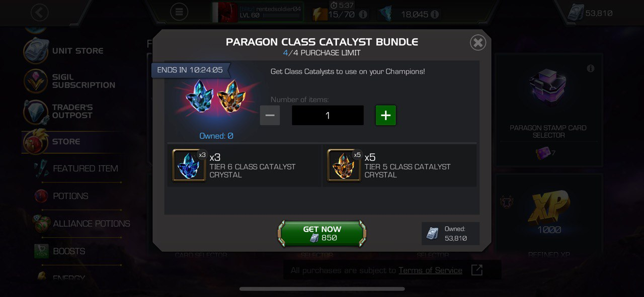Open the hamburger main menu
644x297 pixels.
(x=179, y=12)
